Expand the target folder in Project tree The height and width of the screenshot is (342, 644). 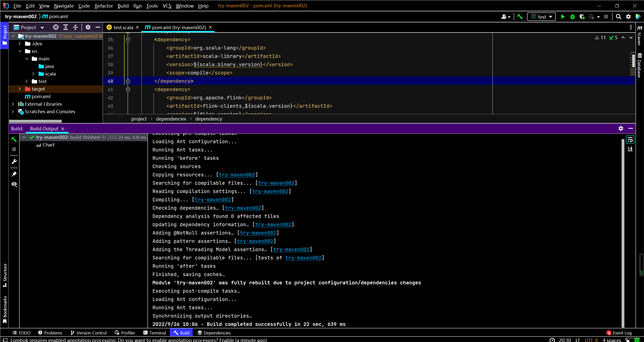(20, 89)
